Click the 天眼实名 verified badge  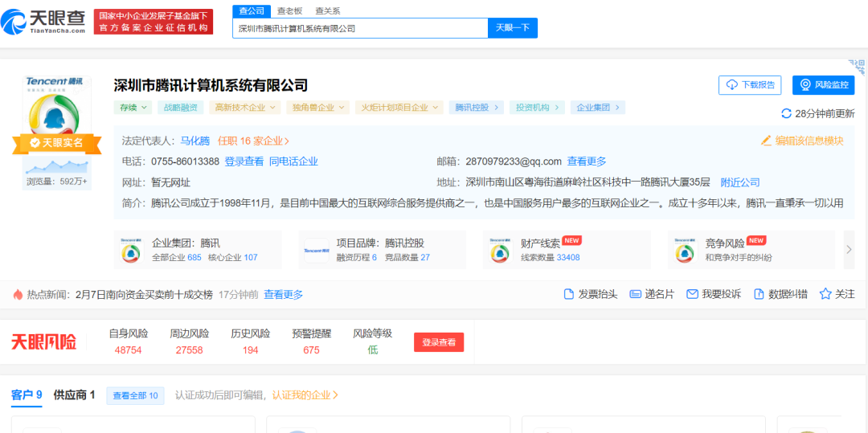point(56,143)
